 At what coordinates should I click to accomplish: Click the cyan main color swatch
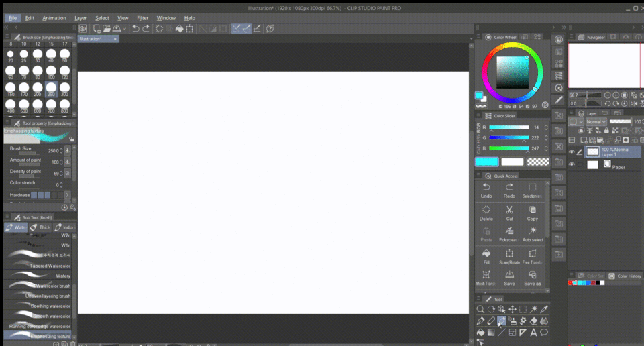click(487, 162)
